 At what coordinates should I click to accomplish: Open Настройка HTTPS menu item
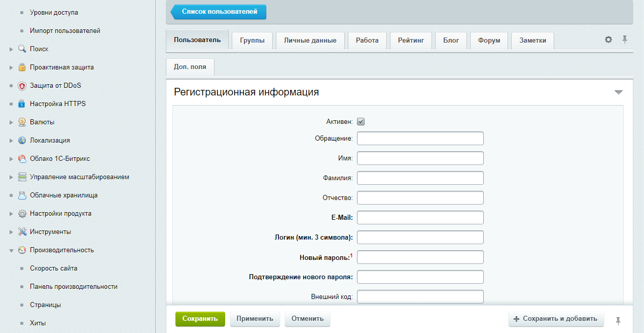(58, 104)
